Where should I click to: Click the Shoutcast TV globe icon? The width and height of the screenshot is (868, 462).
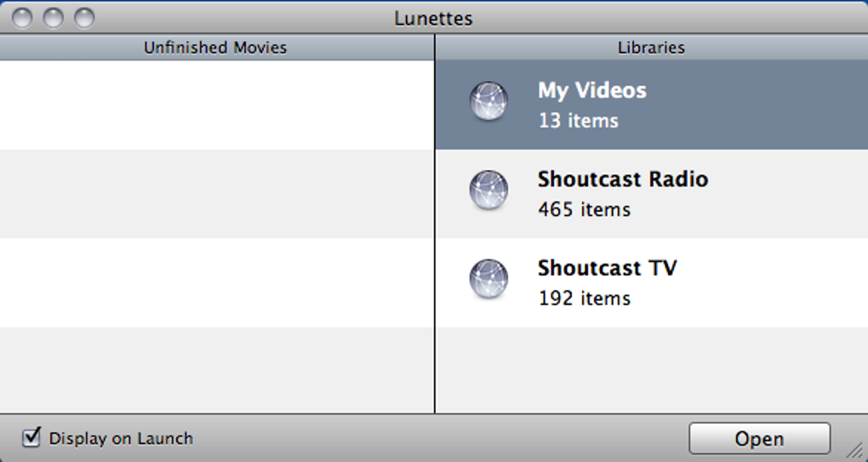point(488,280)
